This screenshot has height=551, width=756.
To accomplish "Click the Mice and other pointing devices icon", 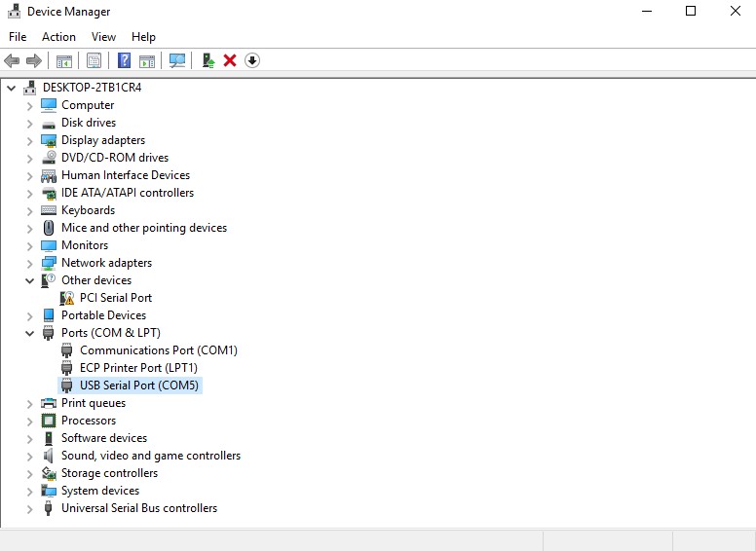I will (x=49, y=228).
